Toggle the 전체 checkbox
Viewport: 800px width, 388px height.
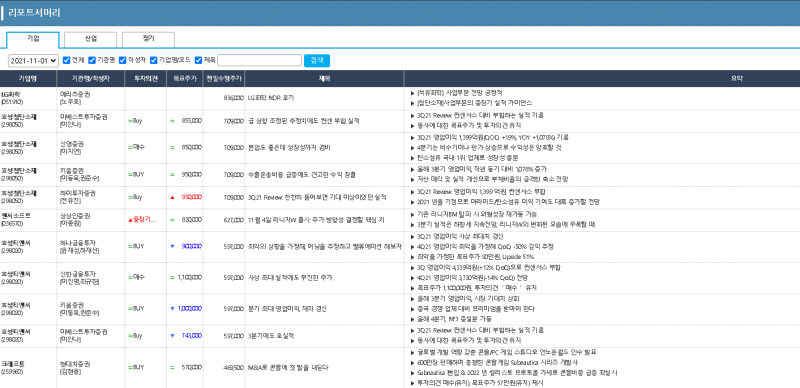pyautogui.click(x=66, y=60)
